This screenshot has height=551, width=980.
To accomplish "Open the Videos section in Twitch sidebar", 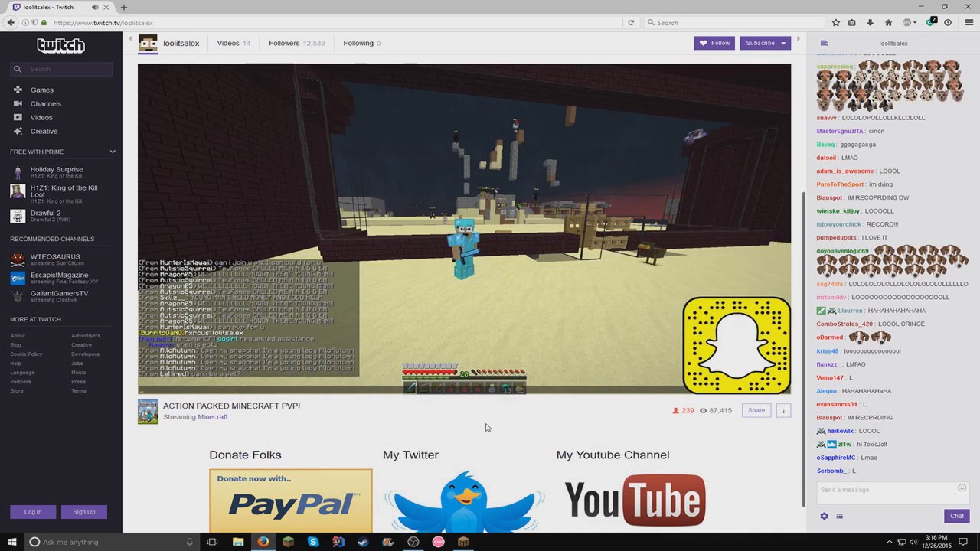I will 41,117.
